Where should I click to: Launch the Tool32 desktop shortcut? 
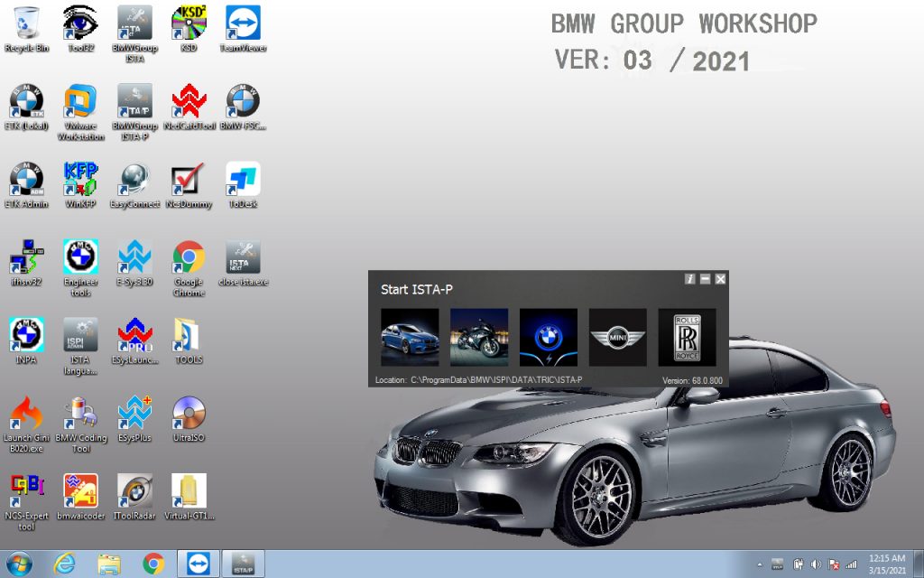click(80, 30)
